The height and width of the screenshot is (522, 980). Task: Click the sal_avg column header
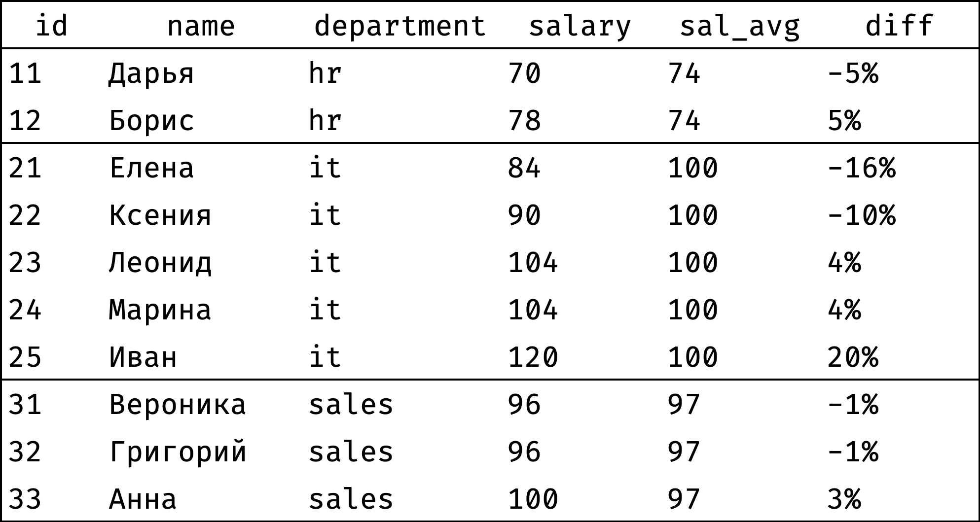pos(739,26)
